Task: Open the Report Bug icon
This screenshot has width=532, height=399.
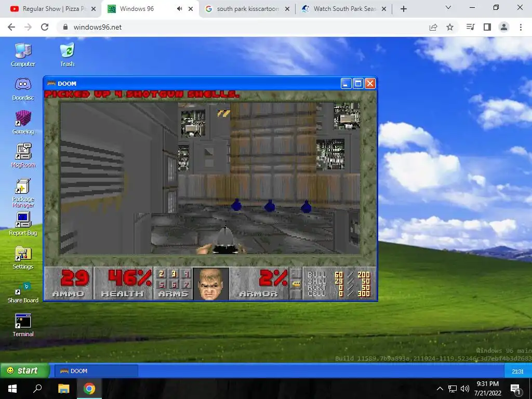Action: click(x=23, y=223)
